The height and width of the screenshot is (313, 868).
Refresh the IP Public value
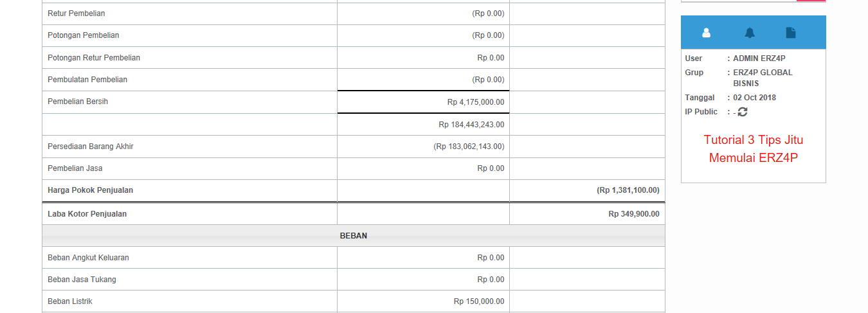click(743, 112)
